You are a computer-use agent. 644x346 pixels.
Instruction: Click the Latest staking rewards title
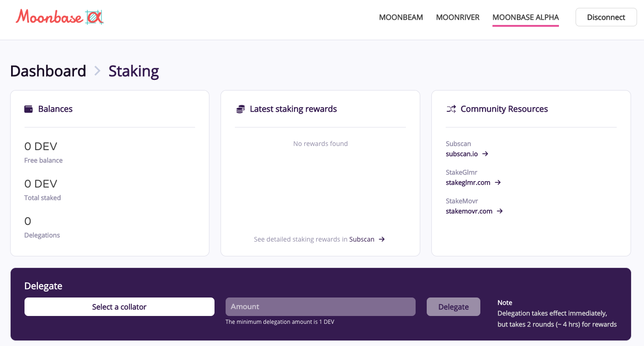293,109
